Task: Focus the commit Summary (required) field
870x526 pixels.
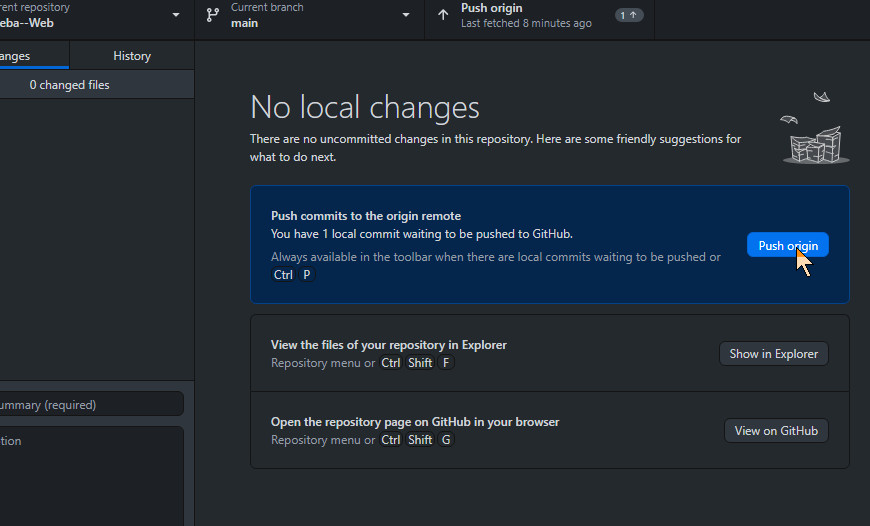Action: (x=92, y=405)
